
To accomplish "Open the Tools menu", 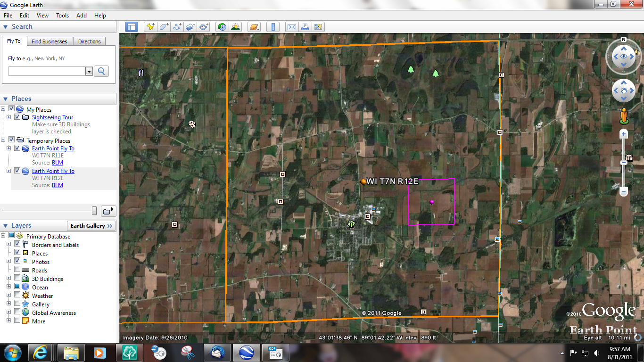I will 62,15.
